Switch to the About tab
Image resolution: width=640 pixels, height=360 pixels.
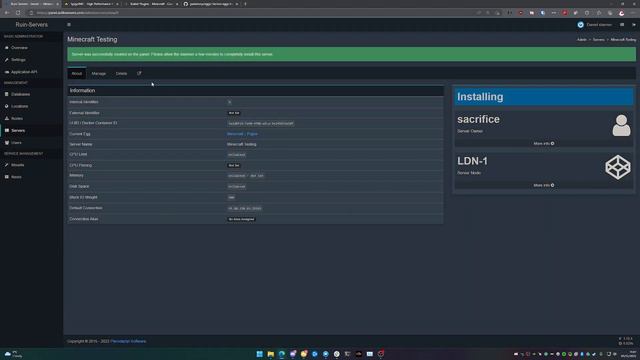(77, 73)
